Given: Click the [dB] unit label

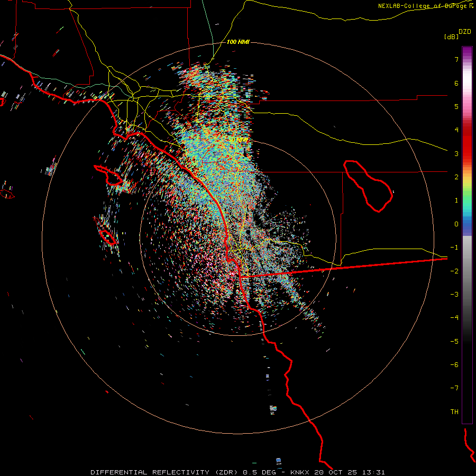Looking at the screenshot, I should 451,36.
